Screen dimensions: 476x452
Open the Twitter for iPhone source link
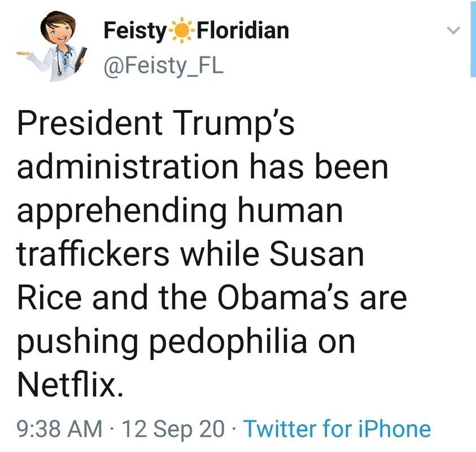[x=337, y=429]
